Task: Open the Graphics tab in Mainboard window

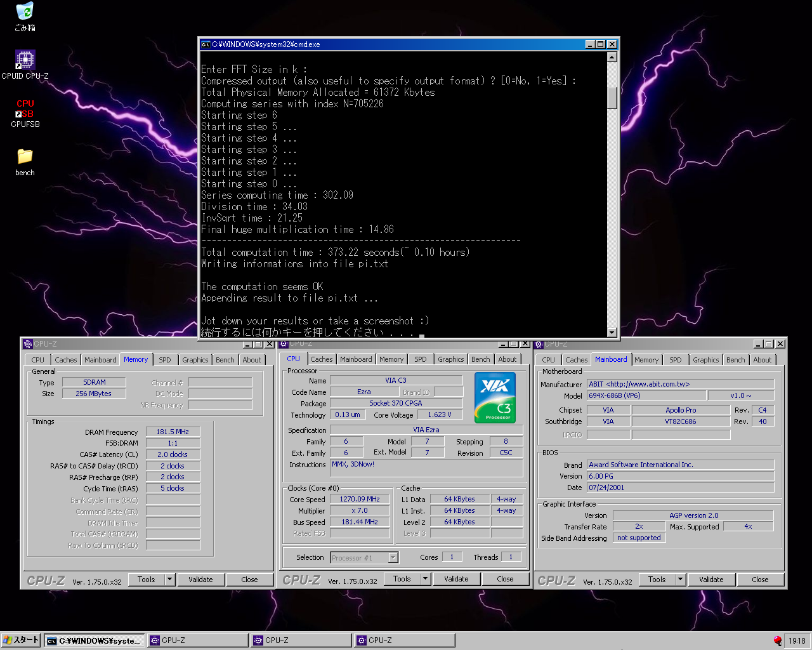Action: [705, 360]
